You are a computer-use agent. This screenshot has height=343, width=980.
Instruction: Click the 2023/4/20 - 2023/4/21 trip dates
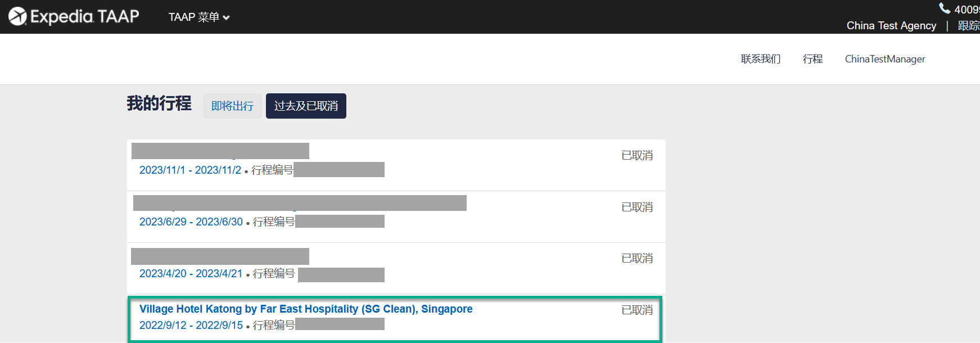click(x=191, y=273)
